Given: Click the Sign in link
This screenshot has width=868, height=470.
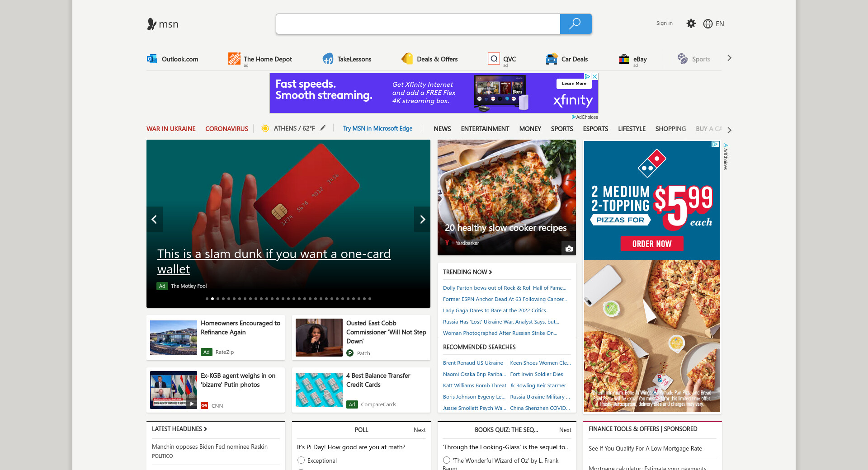Looking at the screenshot, I should [x=664, y=23].
